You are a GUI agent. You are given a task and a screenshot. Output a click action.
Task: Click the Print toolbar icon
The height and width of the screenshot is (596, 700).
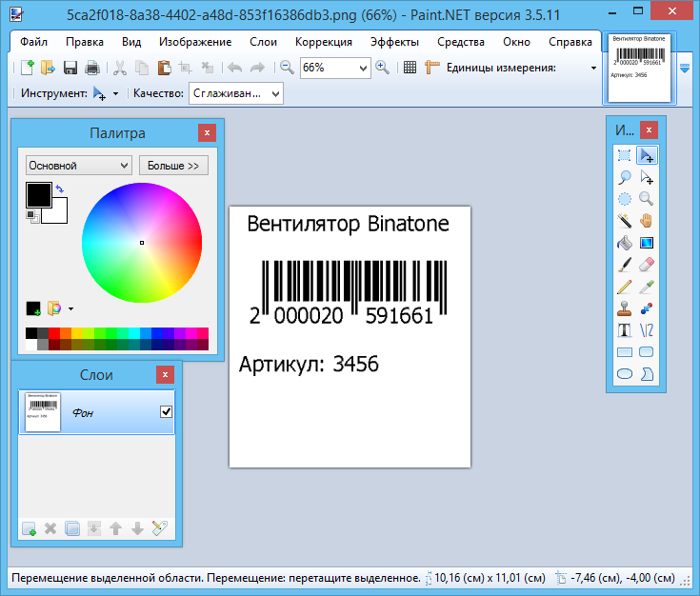pos(92,68)
